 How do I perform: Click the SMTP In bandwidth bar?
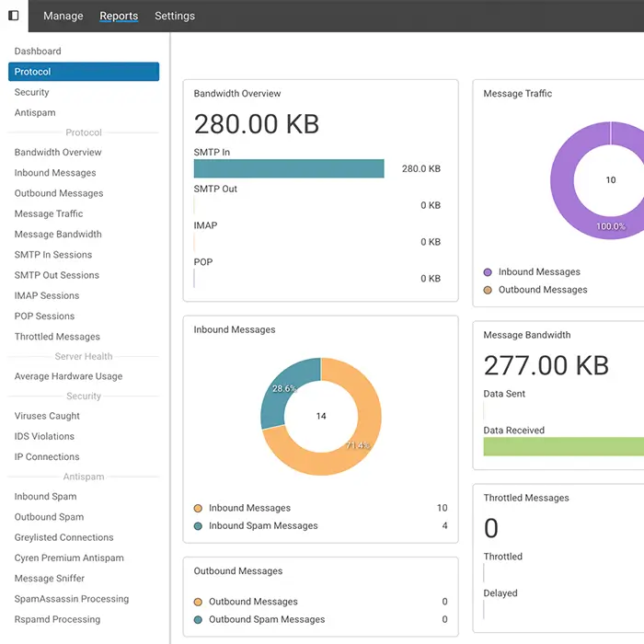289,168
